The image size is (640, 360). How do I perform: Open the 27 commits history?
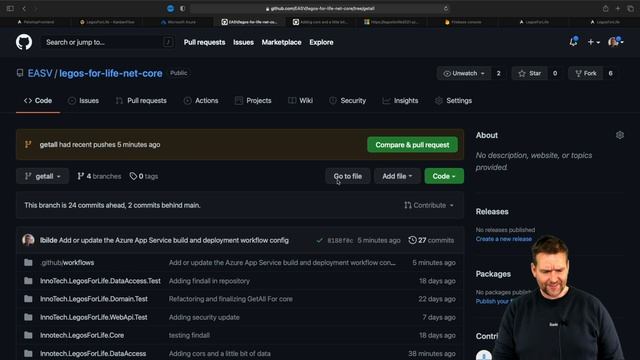coord(431,240)
